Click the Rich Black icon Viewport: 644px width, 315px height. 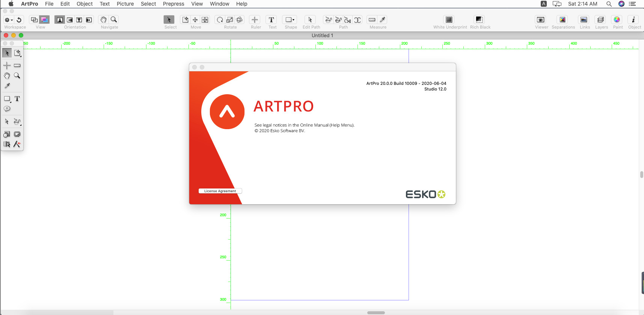tap(479, 20)
